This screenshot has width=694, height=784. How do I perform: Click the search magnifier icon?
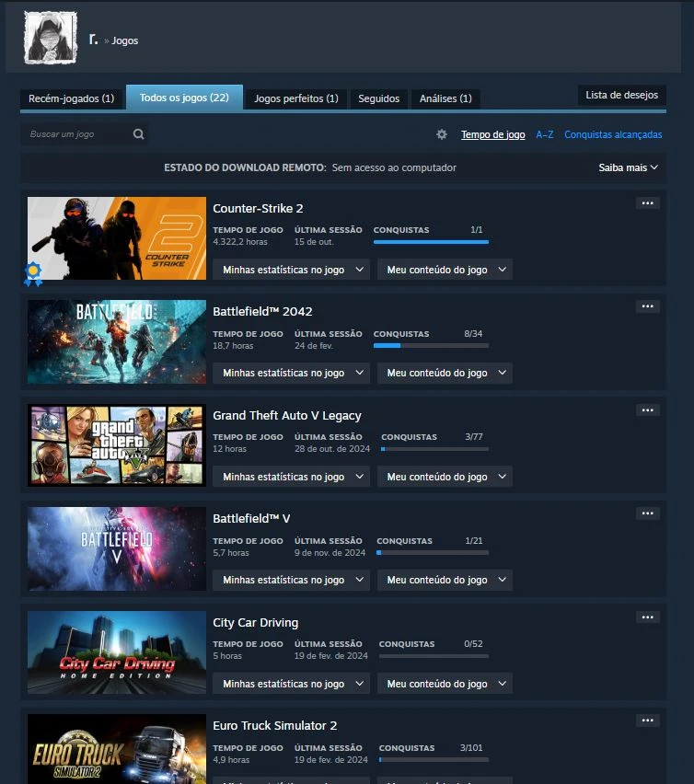(x=138, y=134)
